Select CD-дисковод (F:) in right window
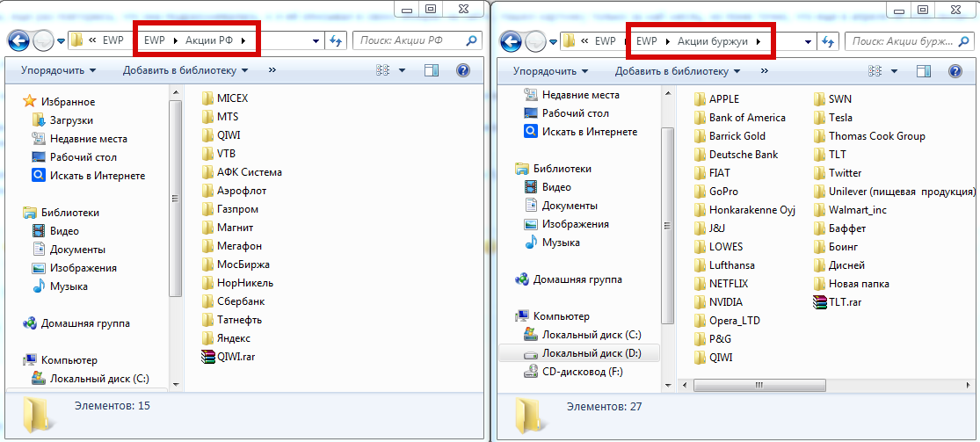The width and height of the screenshot is (980, 442). coord(574,372)
